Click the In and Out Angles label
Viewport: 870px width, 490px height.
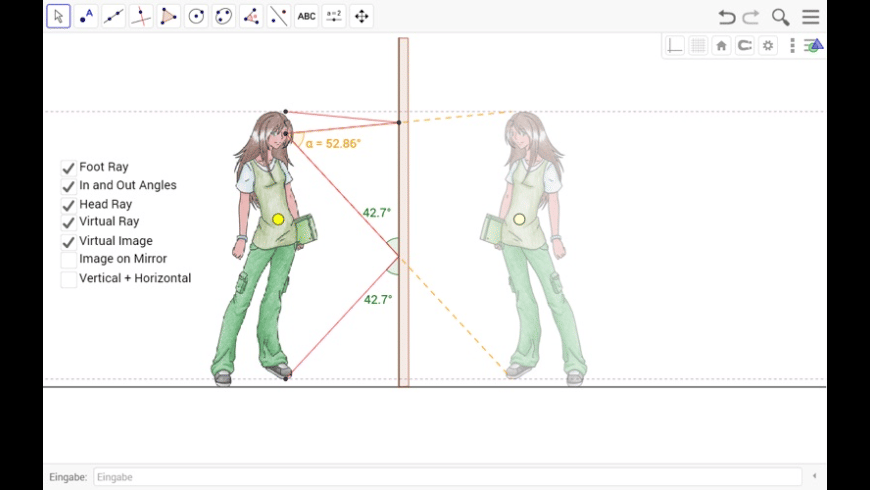click(128, 185)
